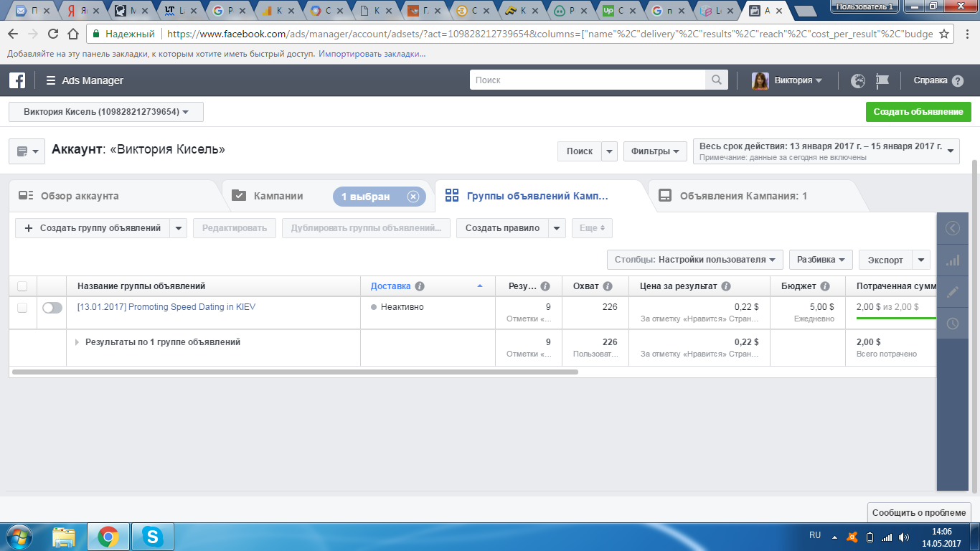Collapse the right side panel arrow
980x551 pixels.
[953, 228]
